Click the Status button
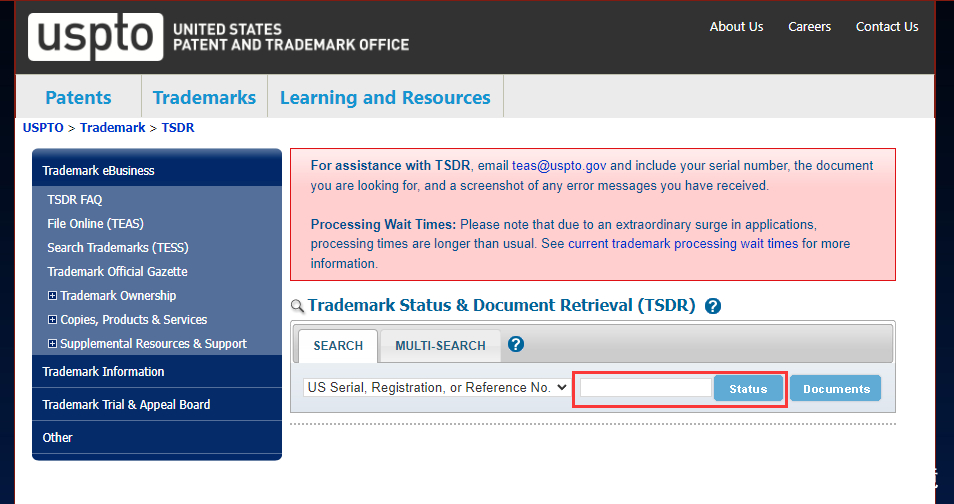The height and width of the screenshot is (504, 954). click(748, 389)
